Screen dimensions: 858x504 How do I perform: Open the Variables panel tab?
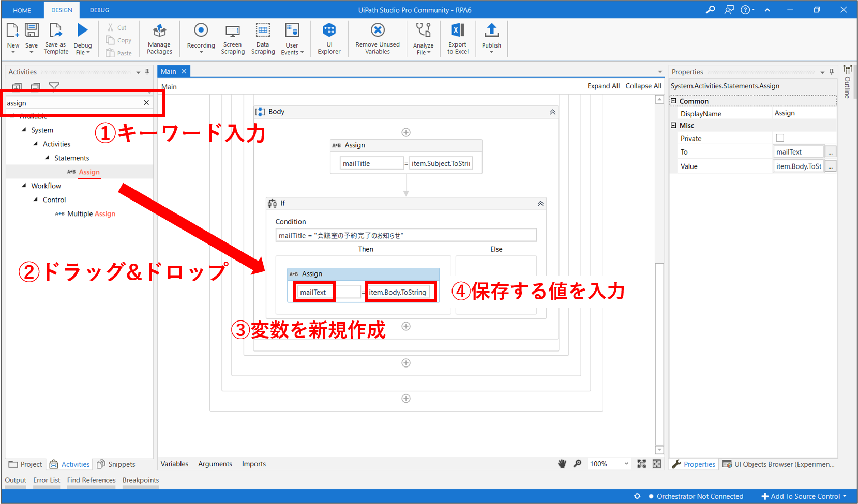click(174, 464)
